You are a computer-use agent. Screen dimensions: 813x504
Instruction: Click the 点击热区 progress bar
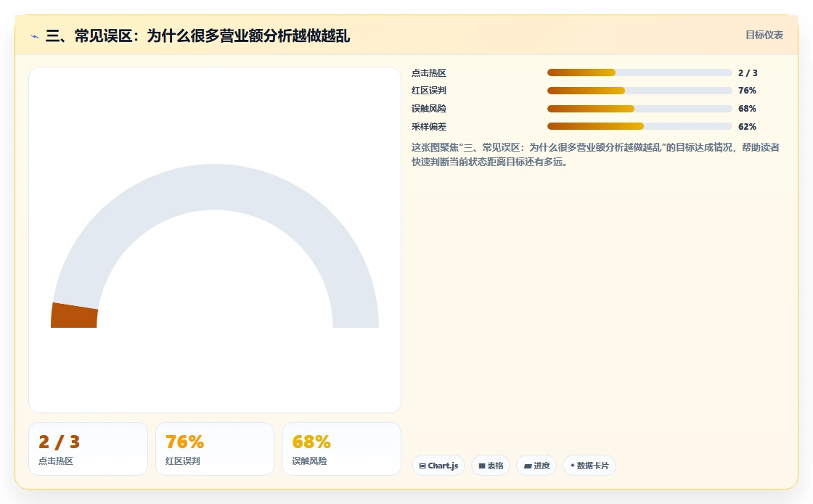(640, 73)
